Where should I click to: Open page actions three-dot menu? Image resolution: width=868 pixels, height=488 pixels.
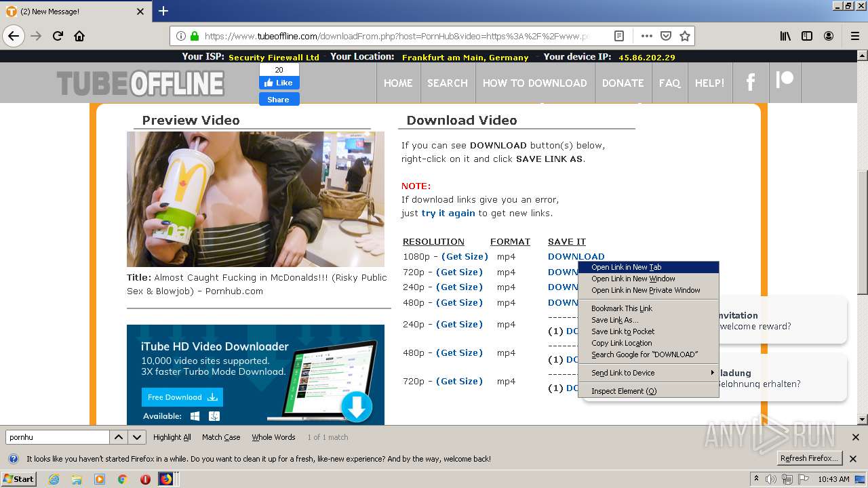click(x=647, y=36)
